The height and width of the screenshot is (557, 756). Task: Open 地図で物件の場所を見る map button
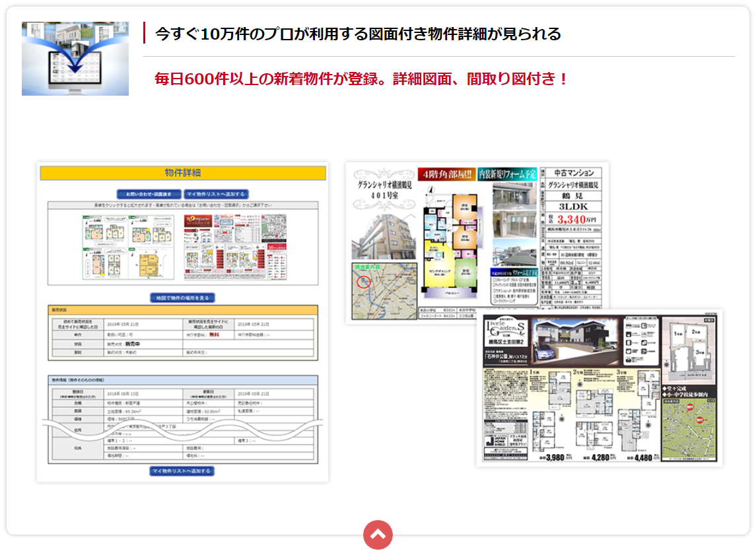pyautogui.click(x=182, y=298)
